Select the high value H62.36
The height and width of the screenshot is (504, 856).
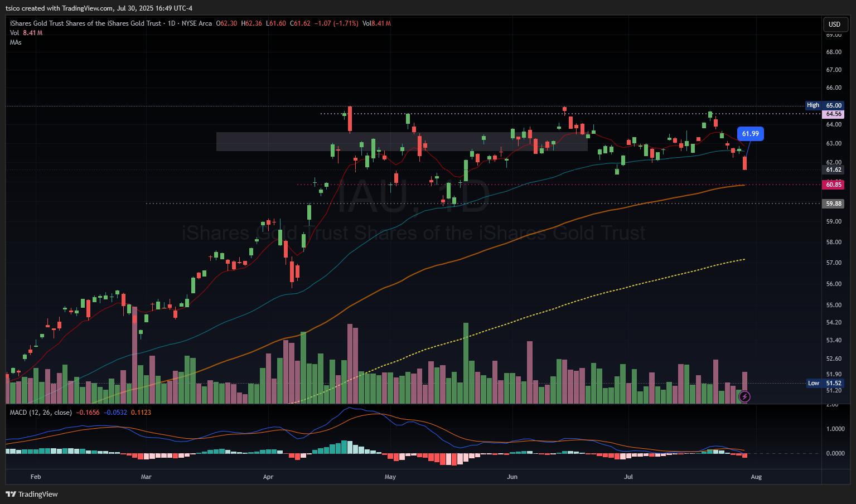pyautogui.click(x=252, y=23)
